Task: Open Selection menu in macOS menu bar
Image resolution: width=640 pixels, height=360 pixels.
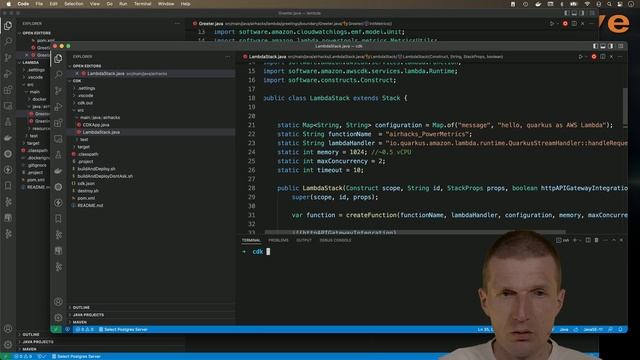Action: tap(74, 4)
